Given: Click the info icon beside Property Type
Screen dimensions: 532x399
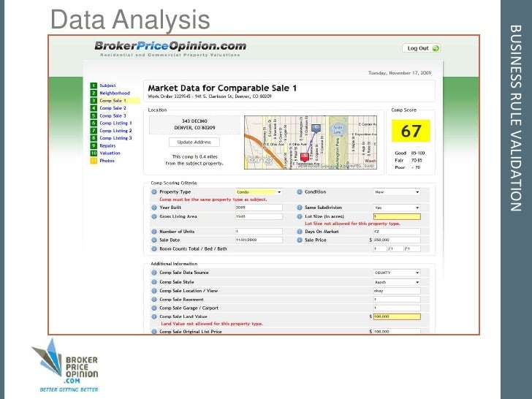Looking at the screenshot, I should click(x=154, y=191).
